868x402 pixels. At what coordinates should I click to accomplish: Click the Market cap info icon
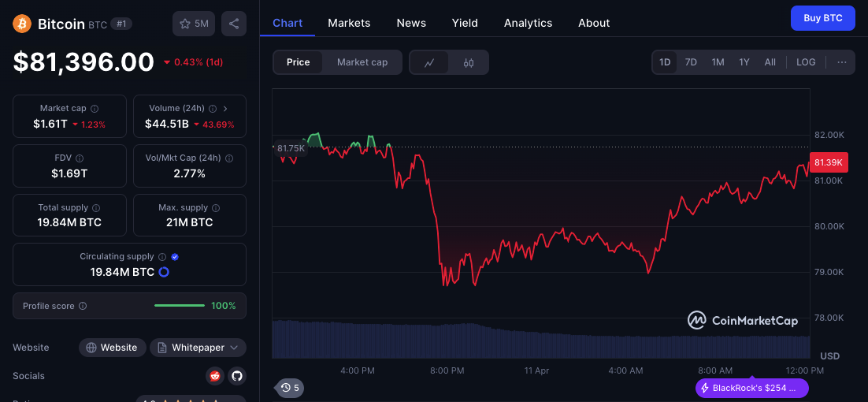[95, 109]
